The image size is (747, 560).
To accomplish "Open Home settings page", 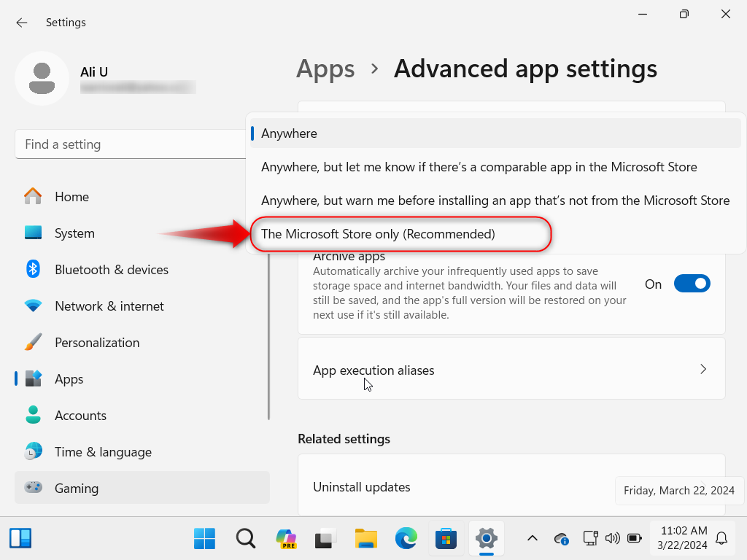I will coord(142,196).
